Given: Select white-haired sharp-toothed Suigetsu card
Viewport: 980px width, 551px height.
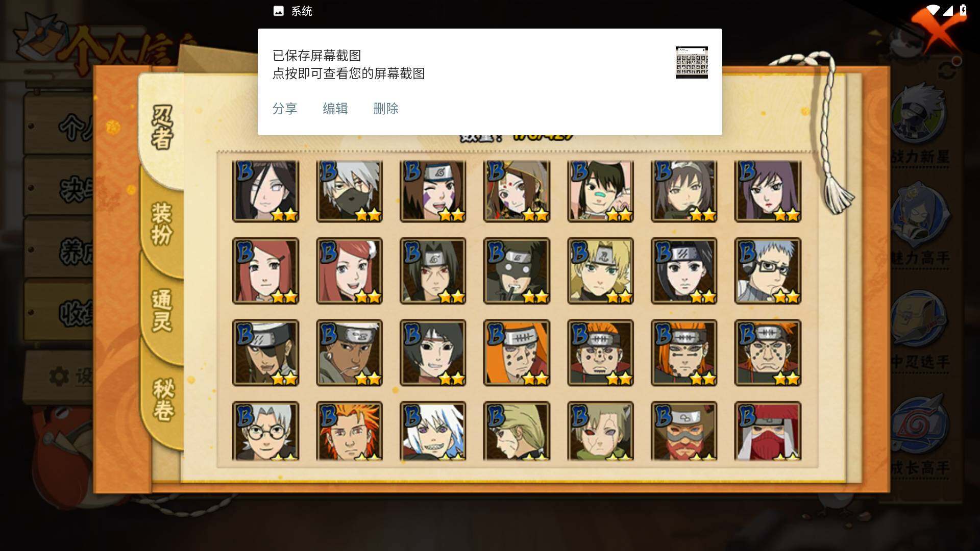Looking at the screenshot, I should click(433, 431).
